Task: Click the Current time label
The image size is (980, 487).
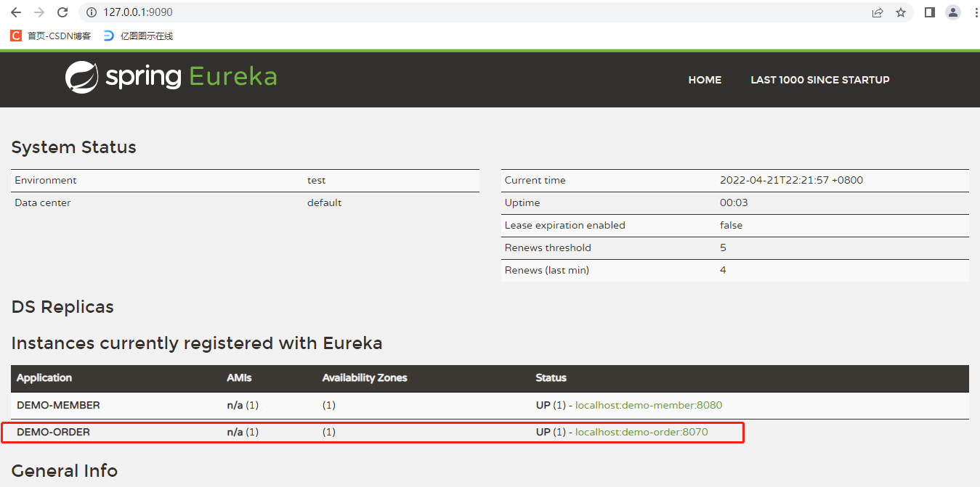Action: pos(535,180)
